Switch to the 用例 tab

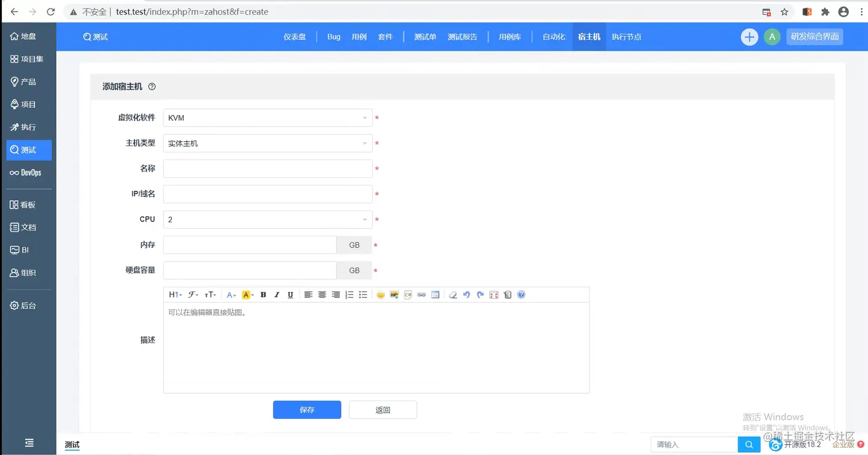359,37
